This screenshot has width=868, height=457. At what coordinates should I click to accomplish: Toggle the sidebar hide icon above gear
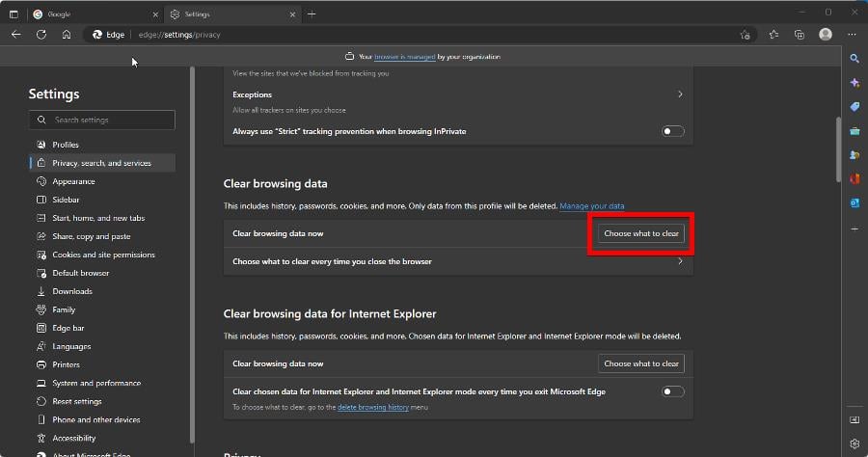pyautogui.click(x=854, y=420)
